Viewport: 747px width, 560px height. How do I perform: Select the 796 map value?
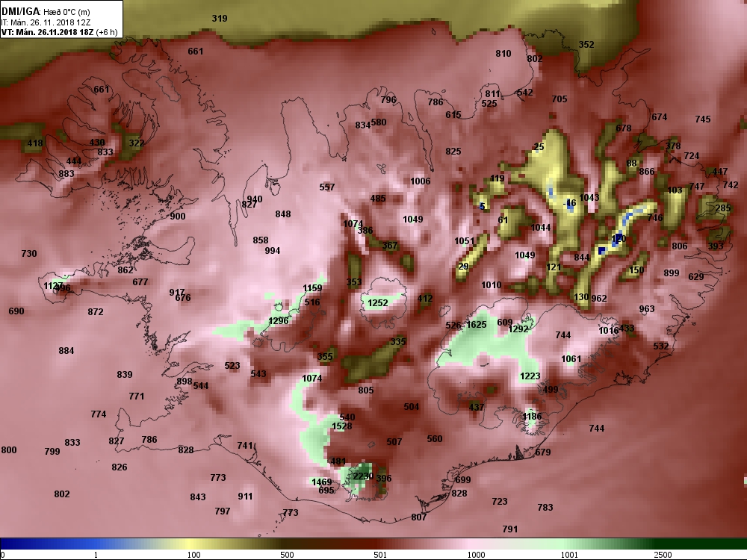tap(388, 100)
